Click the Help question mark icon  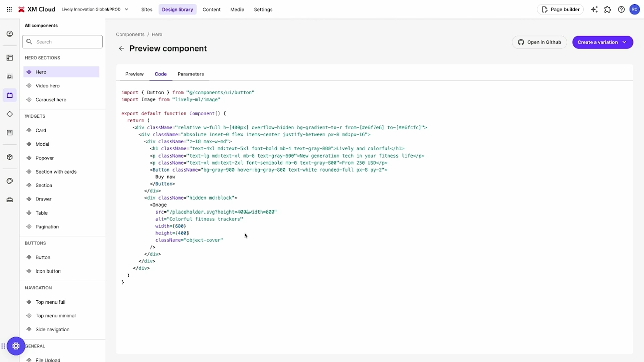tap(621, 9)
